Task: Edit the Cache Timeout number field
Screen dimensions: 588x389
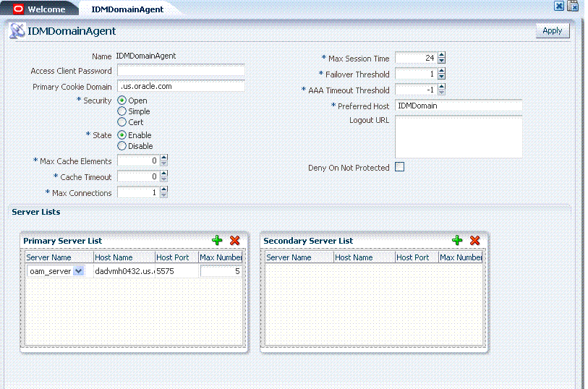Action: tap(138, 176)
